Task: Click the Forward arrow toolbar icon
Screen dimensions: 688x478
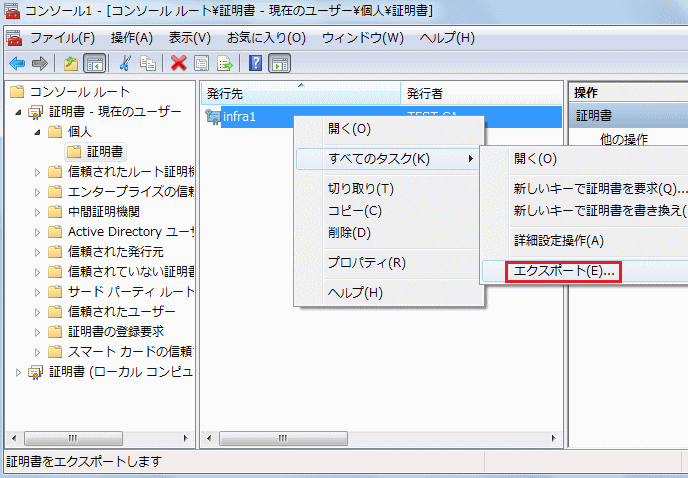Action: tap(39, 63)
